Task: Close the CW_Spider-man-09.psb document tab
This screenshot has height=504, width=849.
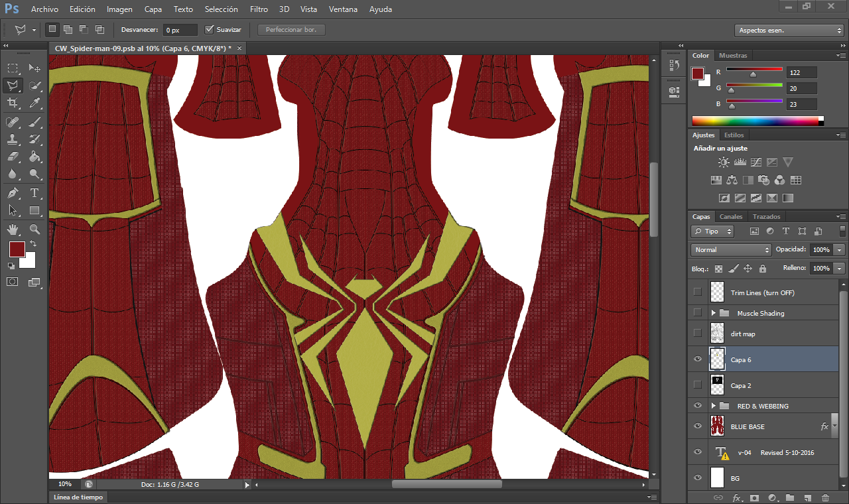Action: 239,48
